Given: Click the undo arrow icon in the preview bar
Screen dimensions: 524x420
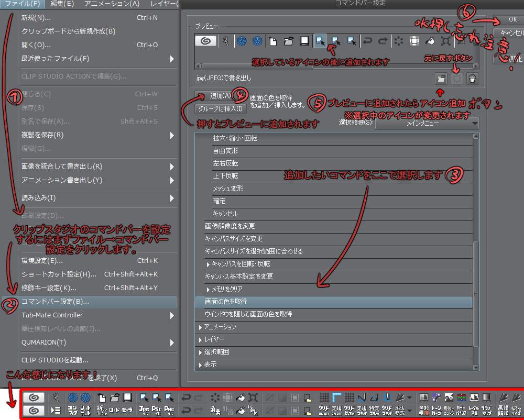Looking at the screenshot, I should (x=367, y=41).
